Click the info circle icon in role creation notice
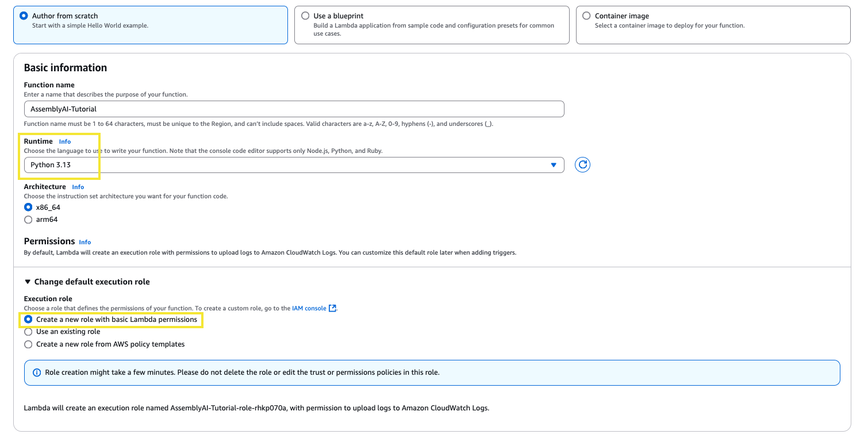 [37, 372]
